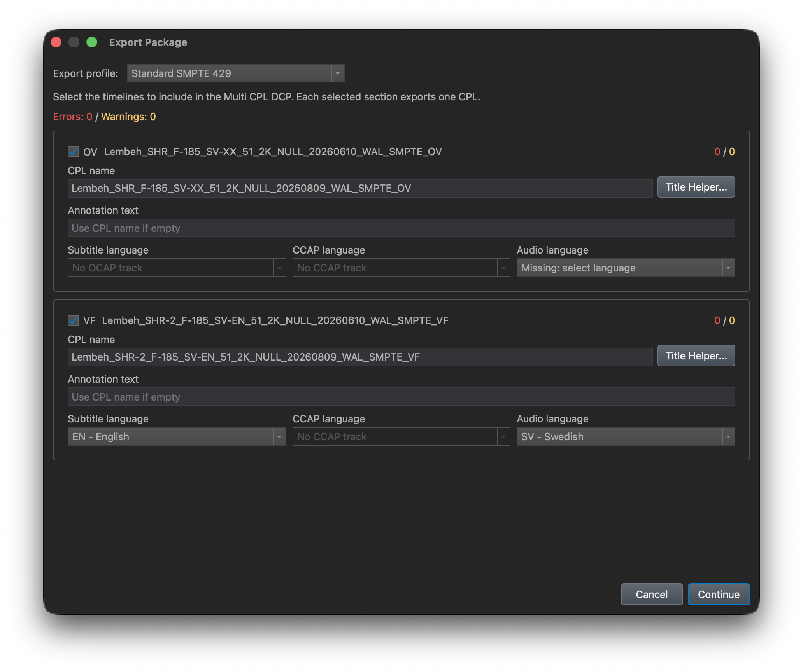
Task: Close the Export Package window
Action: [56, 42]
